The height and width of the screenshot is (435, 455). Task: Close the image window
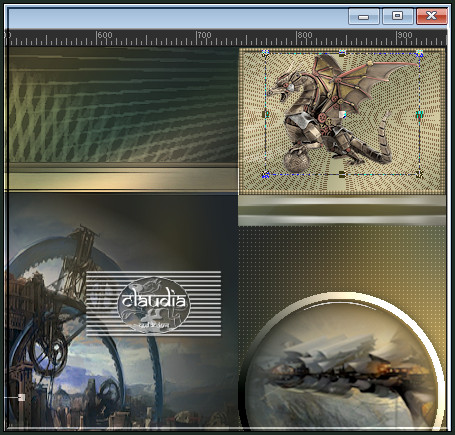coord(432,16)
